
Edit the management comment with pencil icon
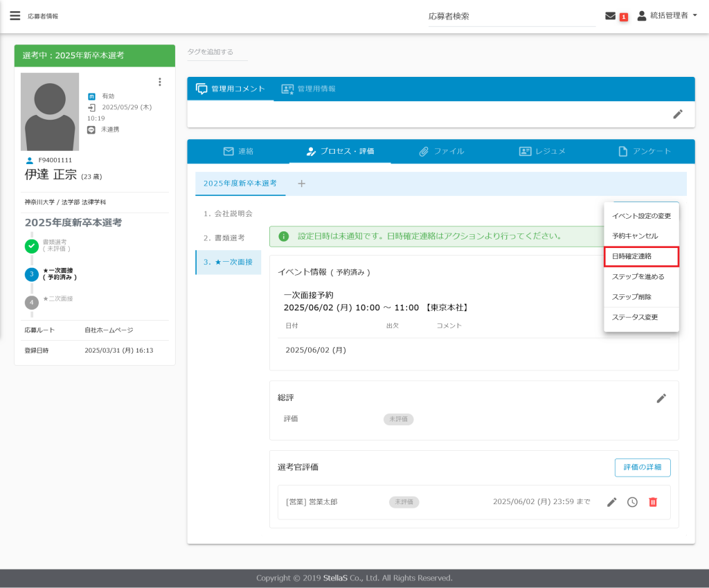click(678, 114)
